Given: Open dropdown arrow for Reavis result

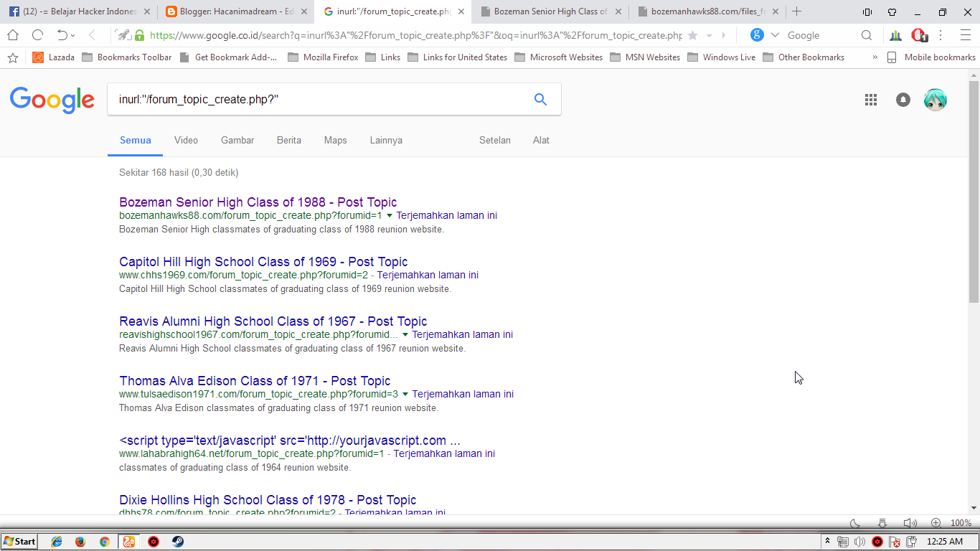Looking at the screenshot, I should pyautogui.click(x=405, y=334).
